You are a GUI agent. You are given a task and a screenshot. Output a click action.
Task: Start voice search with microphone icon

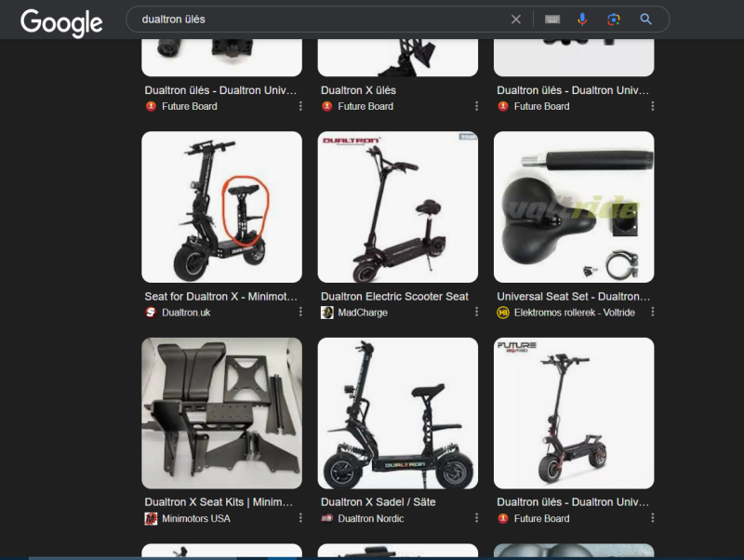[582, 20]
